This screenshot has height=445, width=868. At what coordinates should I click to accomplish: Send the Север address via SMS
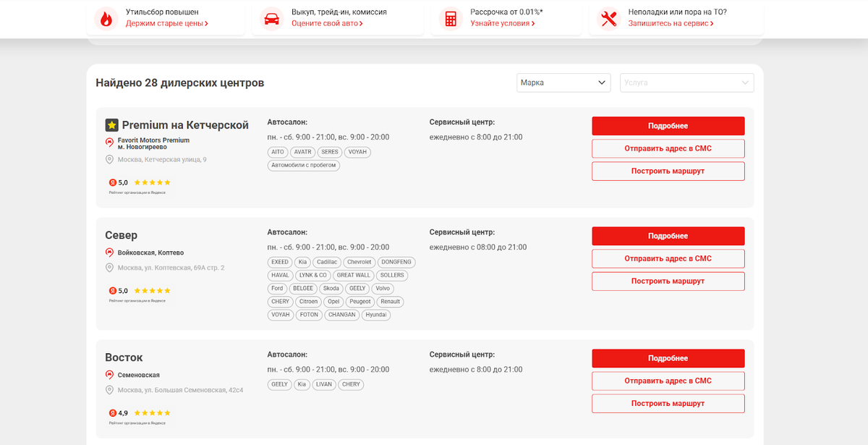pos(668,258)
